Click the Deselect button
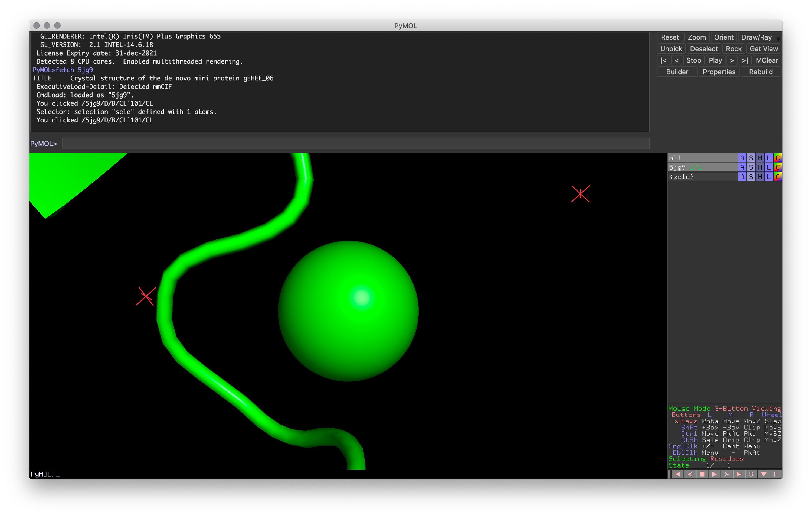Viewport: 812px width, 518px height. tap(704, 48)
